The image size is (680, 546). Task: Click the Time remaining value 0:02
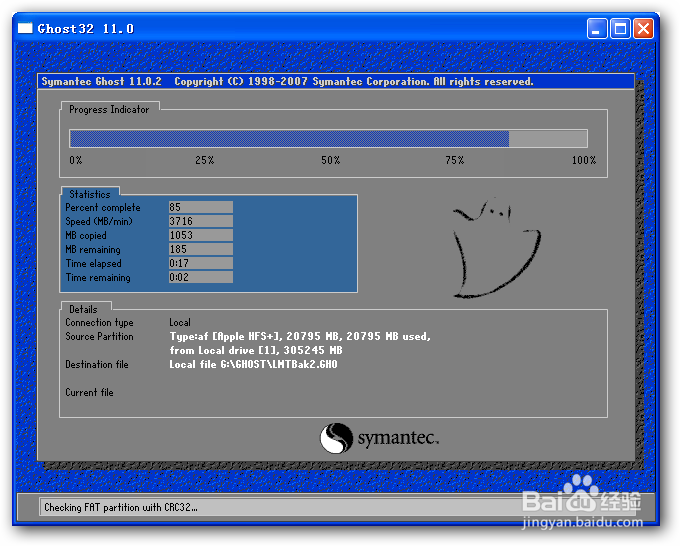pyautogui.click(x=201, y=277)
